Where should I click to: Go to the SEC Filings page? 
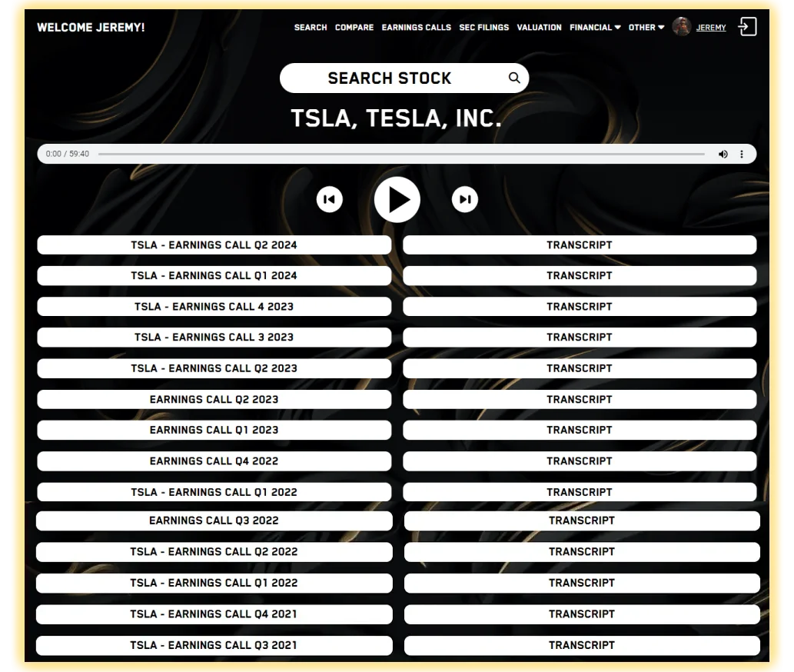(484, 28)
